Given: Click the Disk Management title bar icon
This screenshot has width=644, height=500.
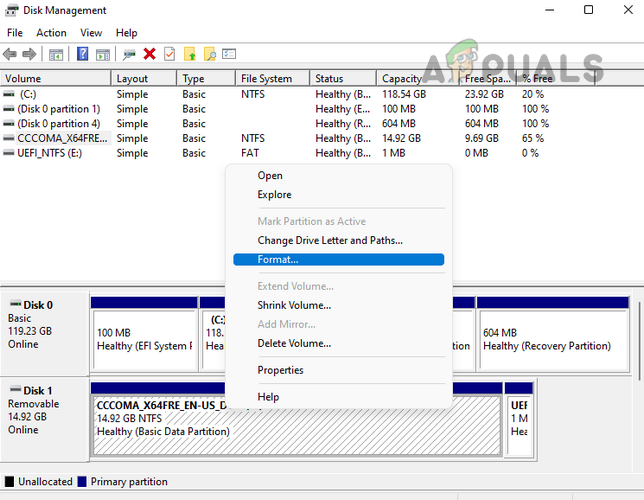Looking at the screenshot, I should click(11, 10).
